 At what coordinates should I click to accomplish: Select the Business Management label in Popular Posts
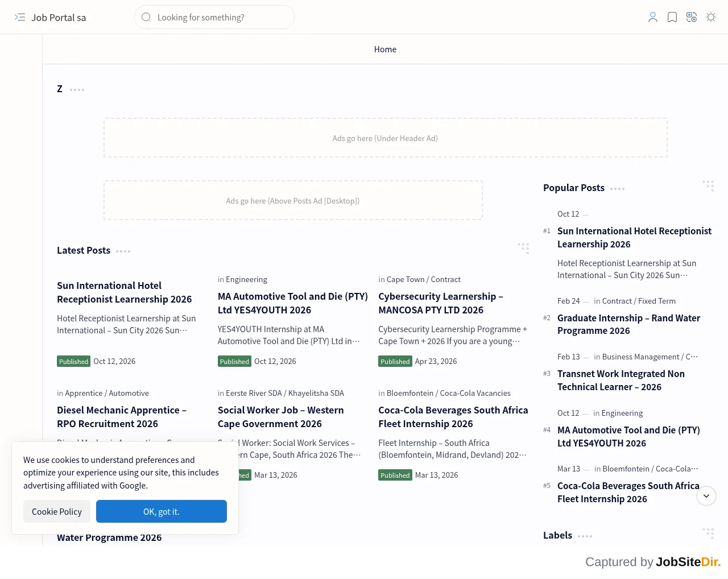point(641,357)
